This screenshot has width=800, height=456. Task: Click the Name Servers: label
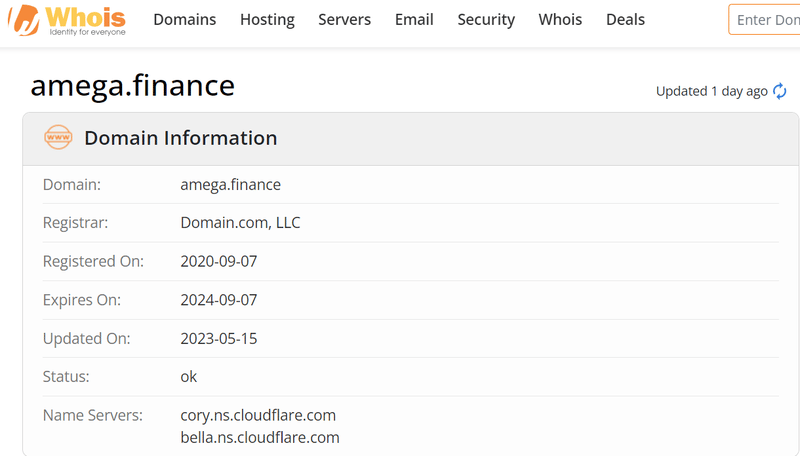coord(93,415)
